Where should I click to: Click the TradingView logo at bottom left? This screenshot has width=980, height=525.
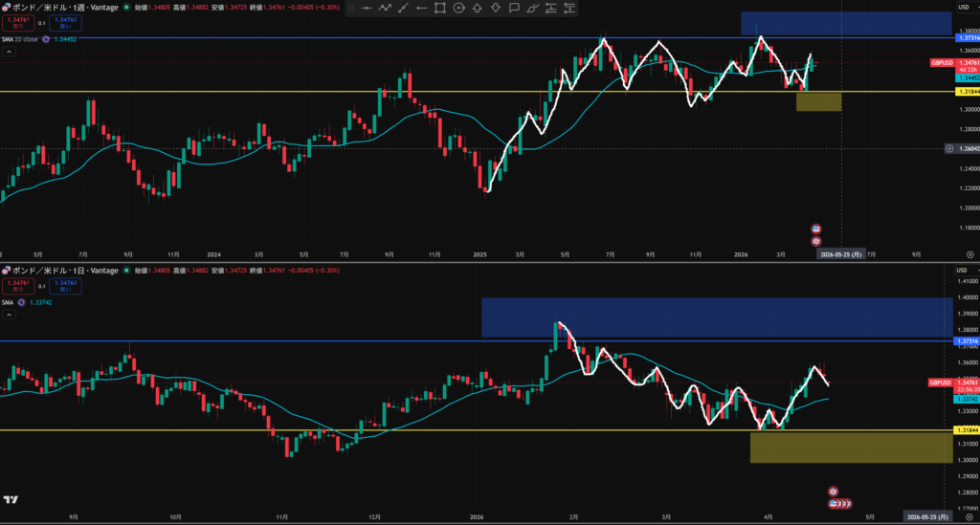[11, 499]
